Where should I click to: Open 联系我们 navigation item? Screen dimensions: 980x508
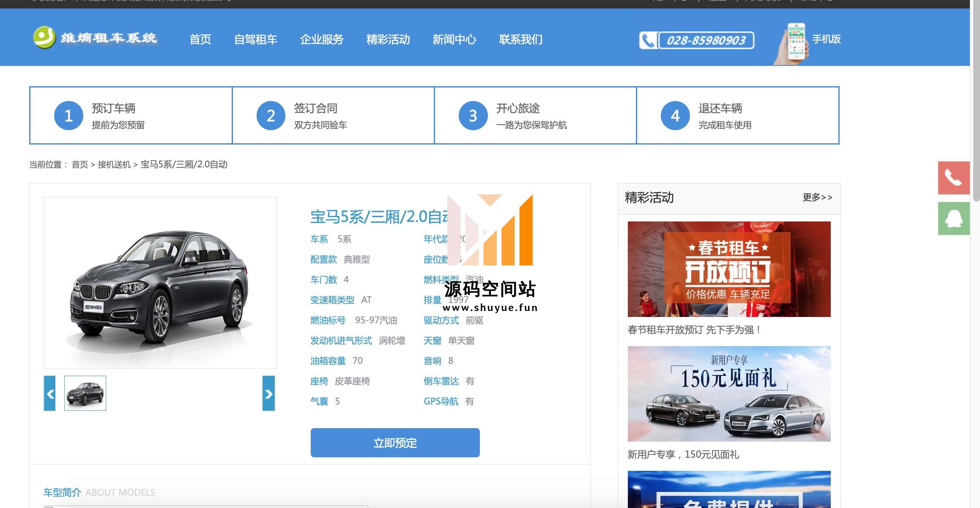tap(521, 40)
